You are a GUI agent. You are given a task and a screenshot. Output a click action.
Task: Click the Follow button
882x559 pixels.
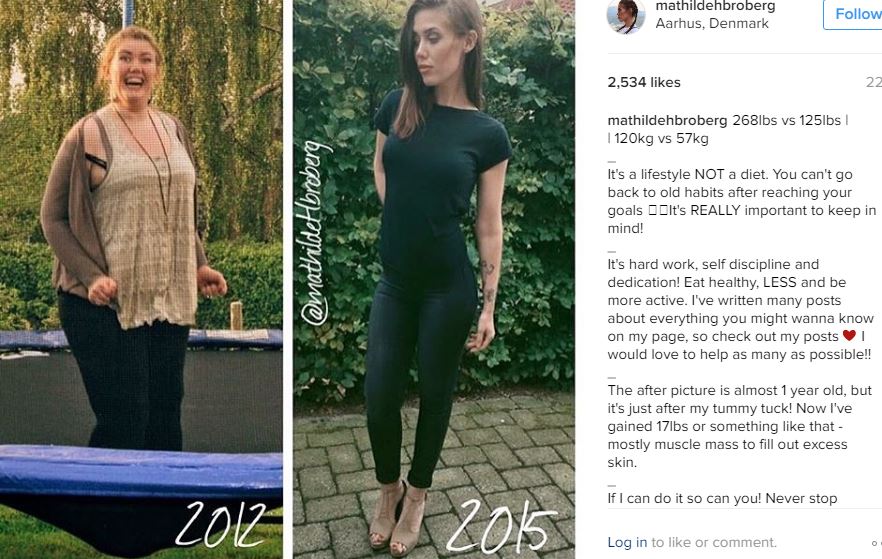[853, 14]
